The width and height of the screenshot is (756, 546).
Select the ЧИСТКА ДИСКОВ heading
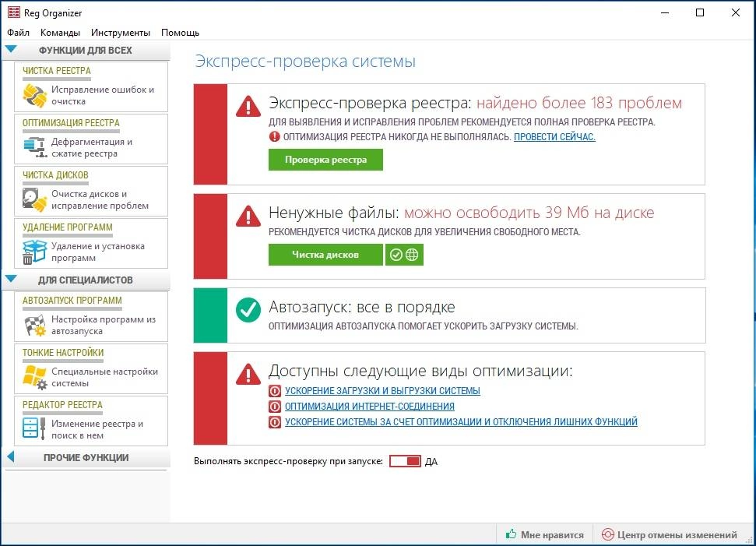55,175
